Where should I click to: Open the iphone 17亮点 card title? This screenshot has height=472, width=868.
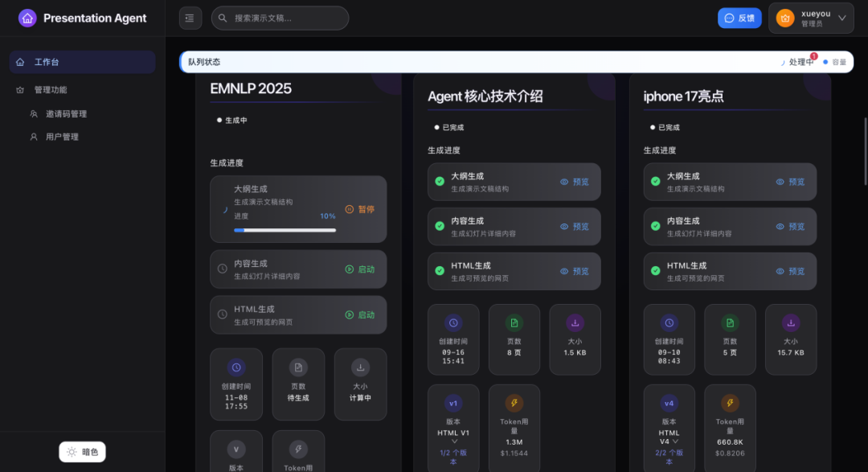coord(684,96)
